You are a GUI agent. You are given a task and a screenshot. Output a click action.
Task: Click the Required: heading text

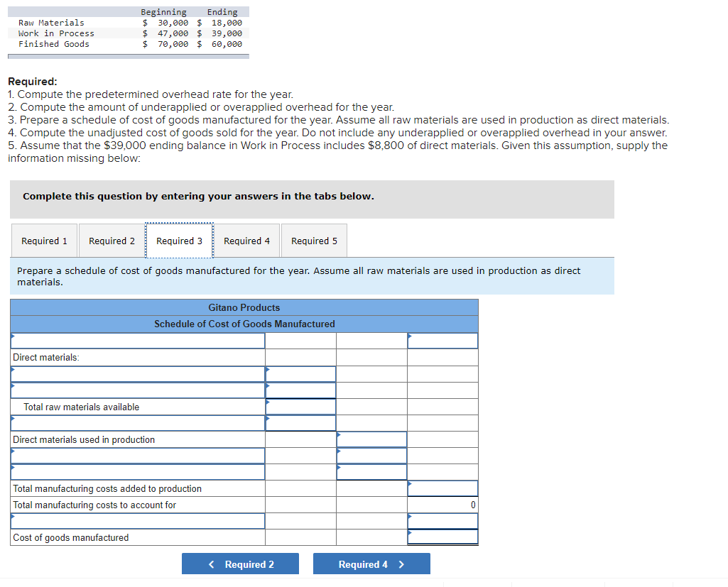coord(33,81)
